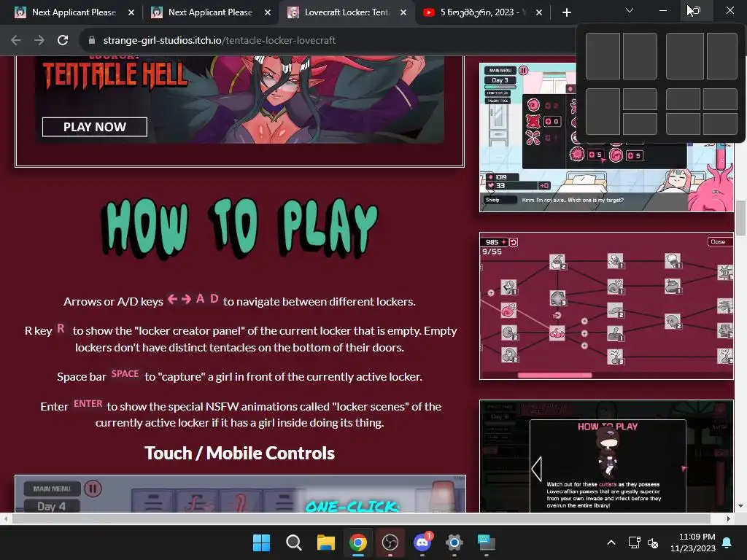Click the pink R key icon
The height and width of the screenshot is (560, 747).
coord(61,328)
